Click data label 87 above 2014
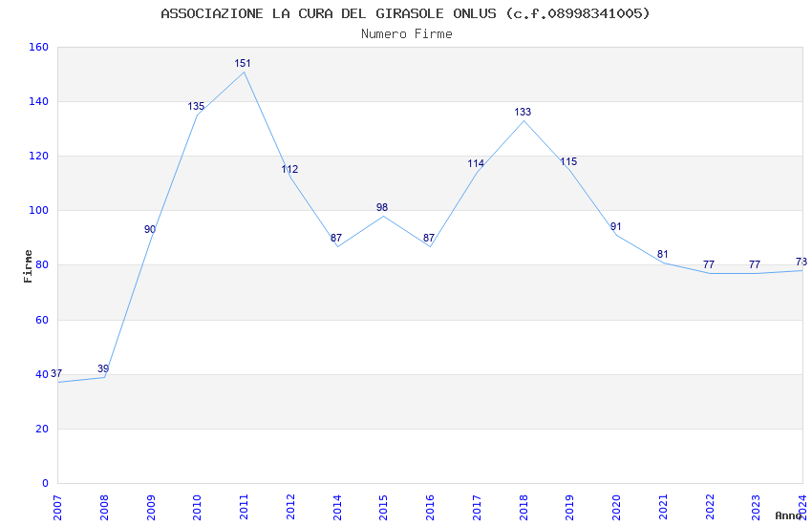Screen dimensions: 812x525 click(336, 238)
